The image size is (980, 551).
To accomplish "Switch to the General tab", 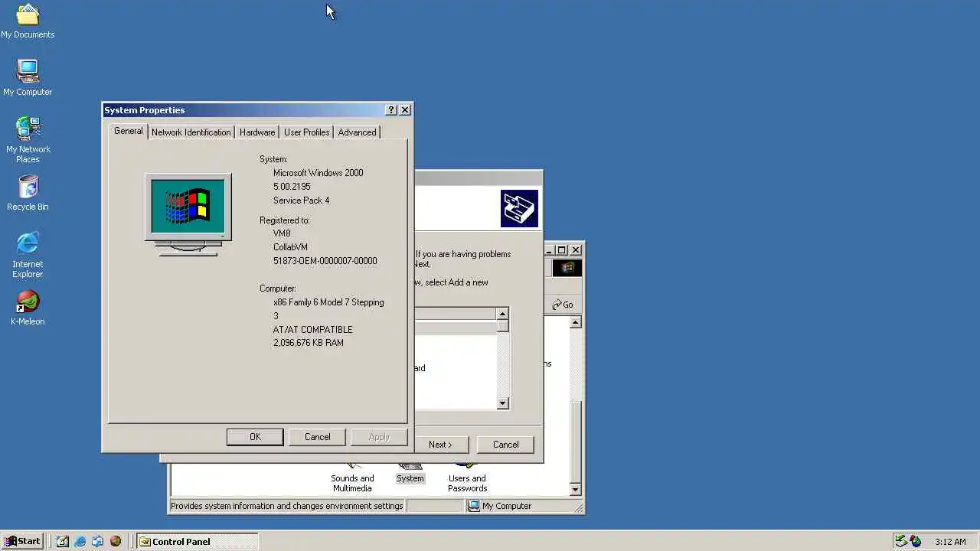I will [x=128, y=131].
